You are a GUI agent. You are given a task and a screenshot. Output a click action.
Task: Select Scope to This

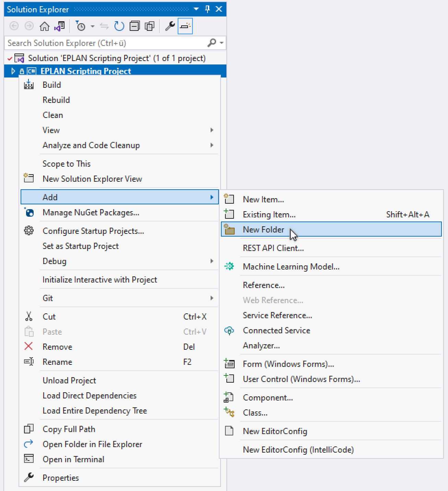pos(120,164)
